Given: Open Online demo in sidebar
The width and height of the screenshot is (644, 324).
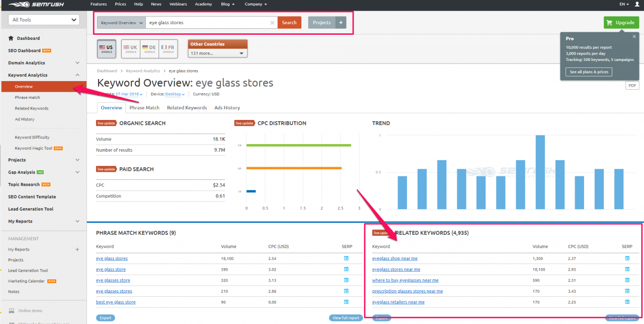Looking at the screenshot, I should click(30, 311).
